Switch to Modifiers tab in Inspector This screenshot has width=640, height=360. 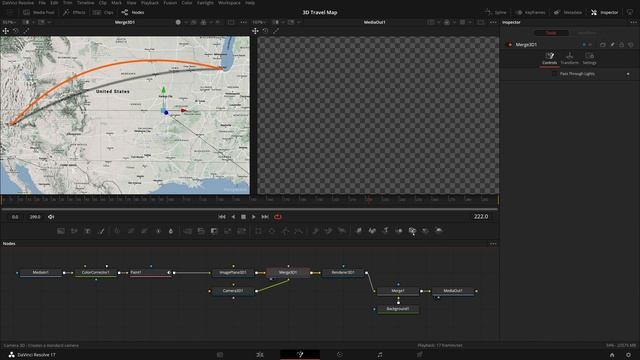pyautogui.click(x=587, y=33)
